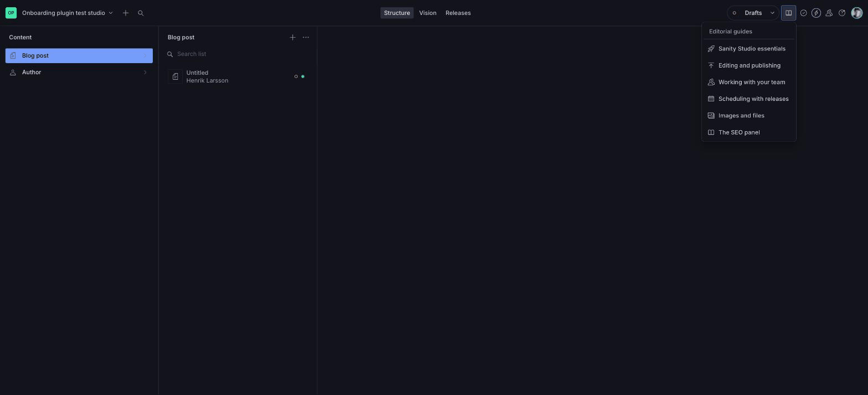Click the rocket icon beside Sanity Studio essentials
This screenshot has width=868, height=395.
pyautogui.click(x=711, y=49)
